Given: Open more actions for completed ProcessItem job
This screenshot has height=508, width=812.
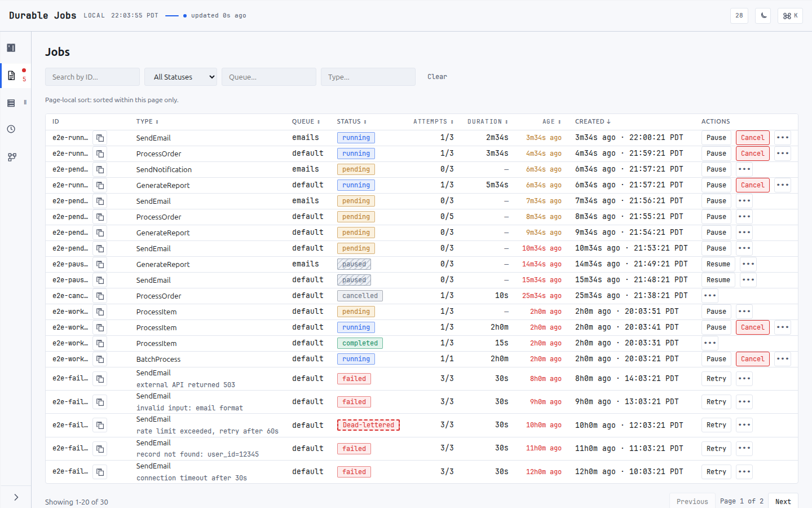Looking at the screenshot, I should click(x=710, y=343).
